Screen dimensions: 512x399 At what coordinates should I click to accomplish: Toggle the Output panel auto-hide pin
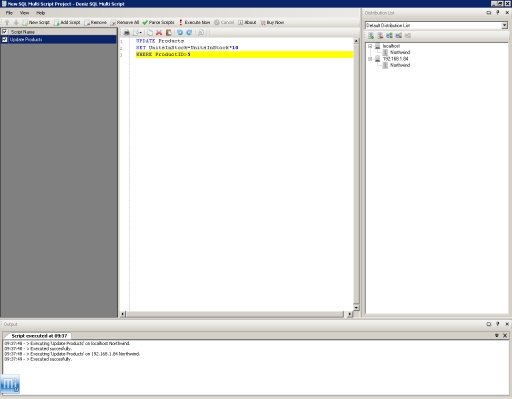498,324
